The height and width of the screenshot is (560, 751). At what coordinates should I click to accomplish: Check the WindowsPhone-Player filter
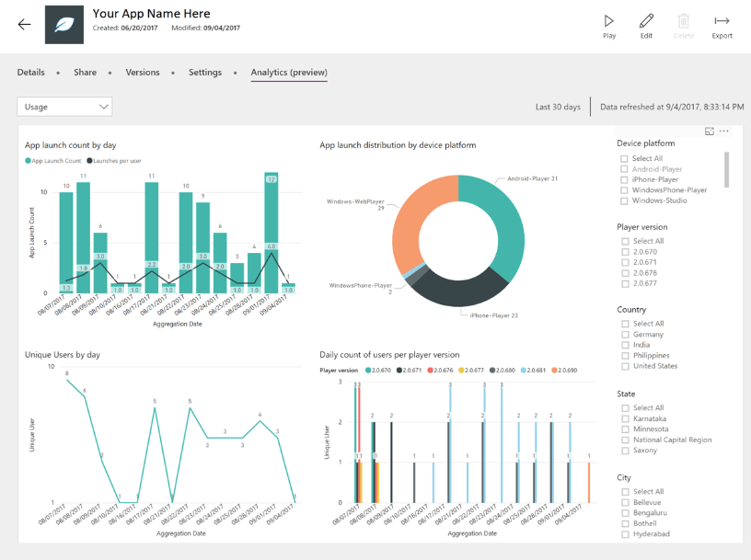pos(624,190)
